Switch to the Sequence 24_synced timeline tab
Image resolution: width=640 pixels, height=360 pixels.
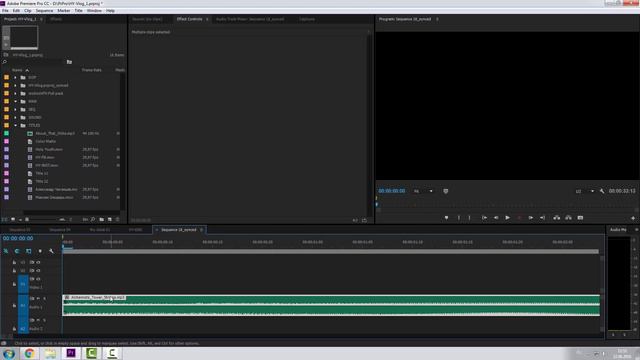pos(178,230)
